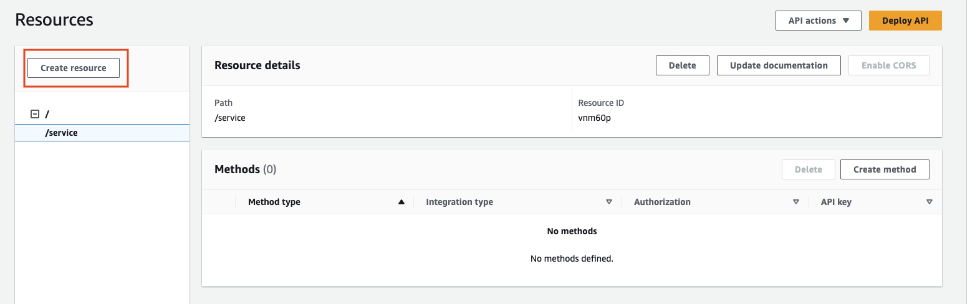This screenshot has height=304, width=980.
Task: Click the Enable CORS button
Action: pyautogui.click(x=888, y=65)
